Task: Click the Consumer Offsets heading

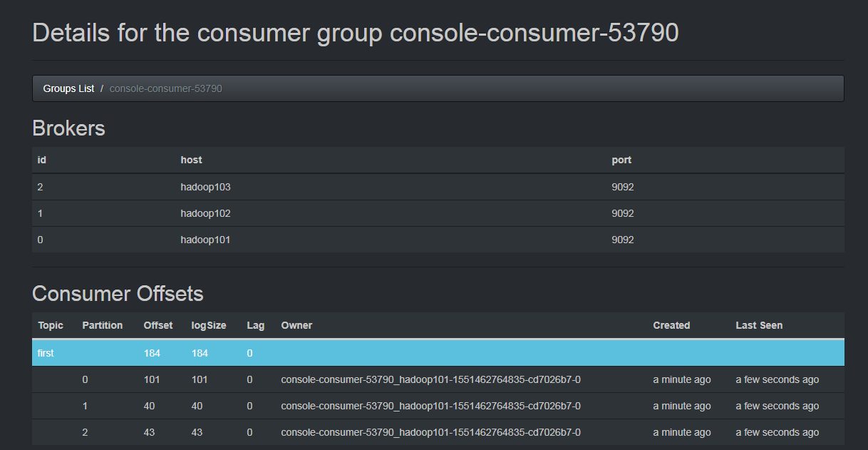Action: coord(118,294)
